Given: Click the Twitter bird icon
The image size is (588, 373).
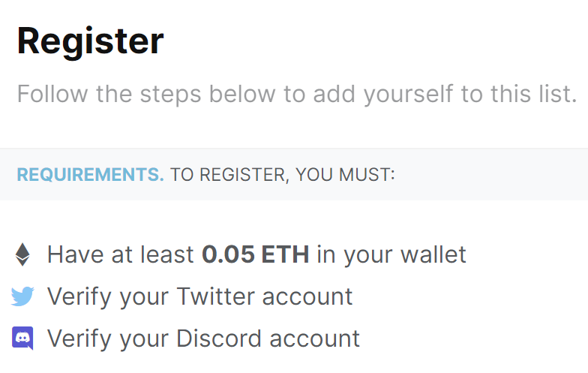Looking at the screenshot, I should [x=22, y=296].
